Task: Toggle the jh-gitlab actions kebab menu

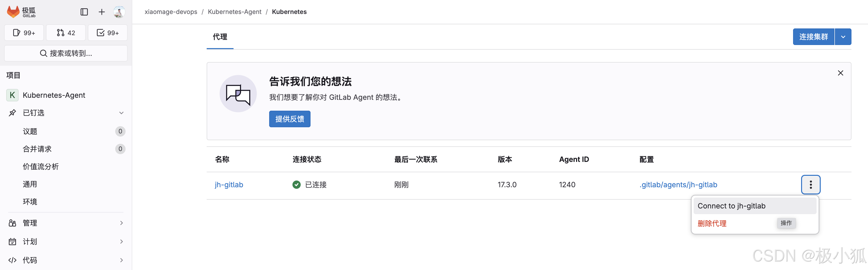Action: coord(811,185)
